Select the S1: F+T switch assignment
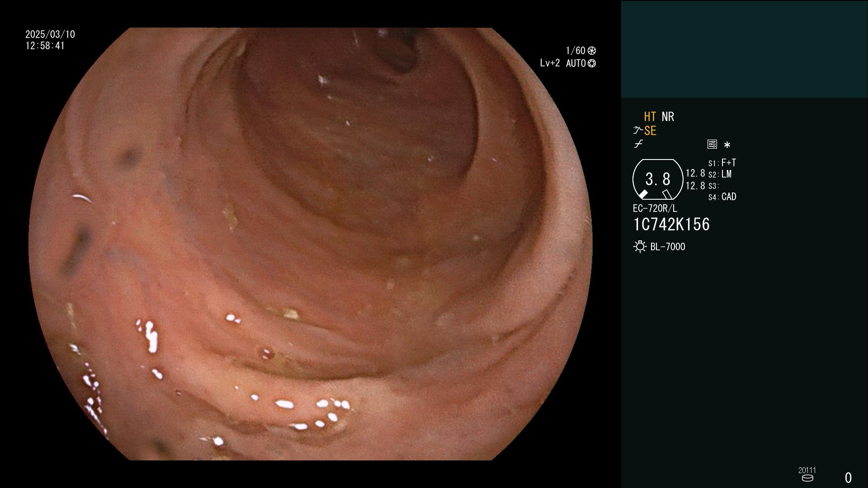The width and height of the screenshot is (868, 488). (x=722, y=163)
